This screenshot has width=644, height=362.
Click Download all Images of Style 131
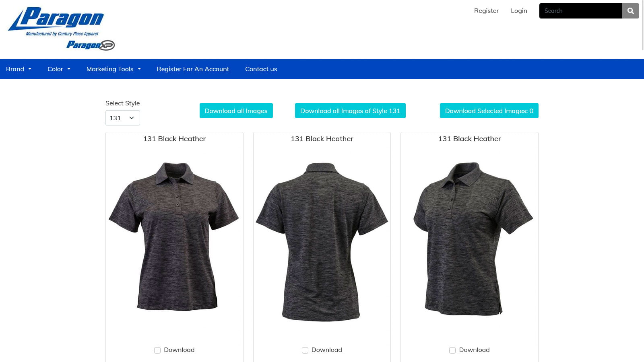tap(350, 111)
